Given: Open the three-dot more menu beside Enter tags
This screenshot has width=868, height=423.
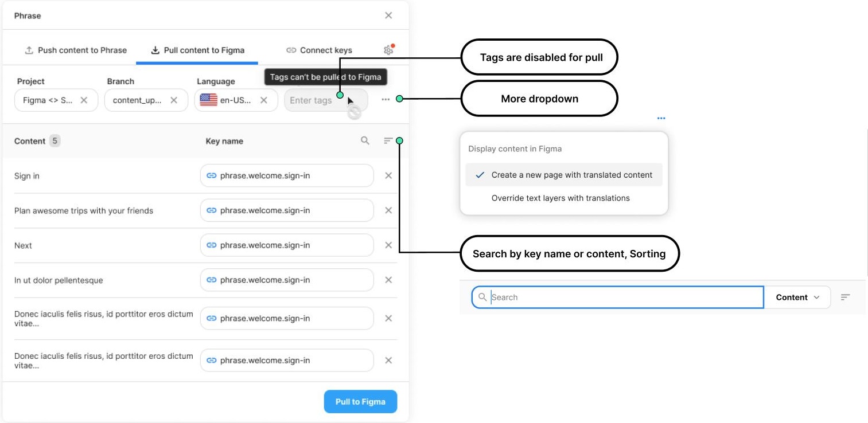Looking at the screenshot, I should point(386,100).
